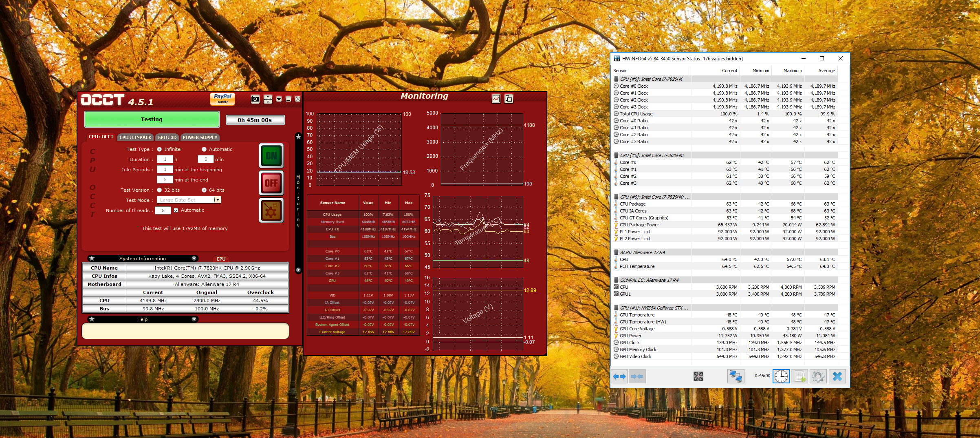980x438 pixels.
Task: Click HWiNFO blue X close sensors button
Action: pos(837,376)
